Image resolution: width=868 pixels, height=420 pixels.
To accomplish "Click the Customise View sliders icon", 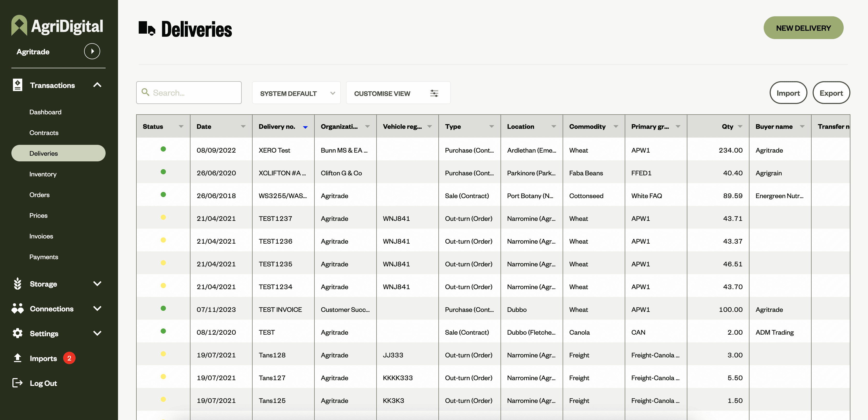I will click(x=434, y=93).
